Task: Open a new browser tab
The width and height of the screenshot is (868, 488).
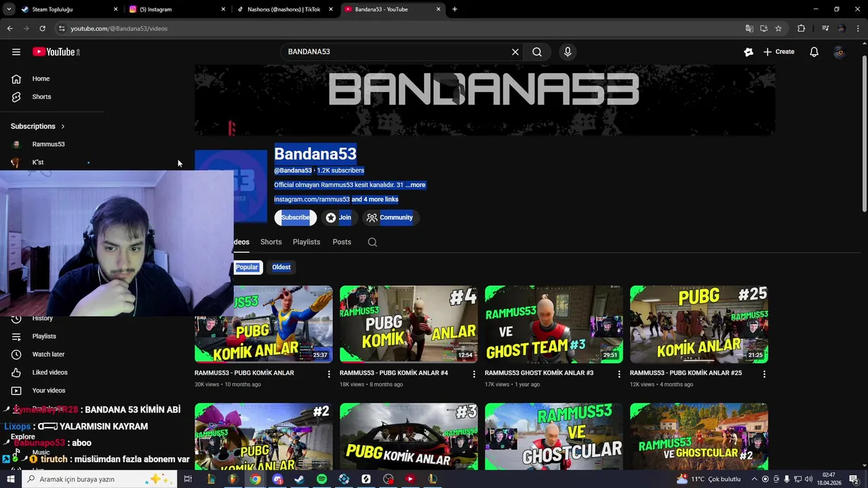Action: [x=454, y=9]
